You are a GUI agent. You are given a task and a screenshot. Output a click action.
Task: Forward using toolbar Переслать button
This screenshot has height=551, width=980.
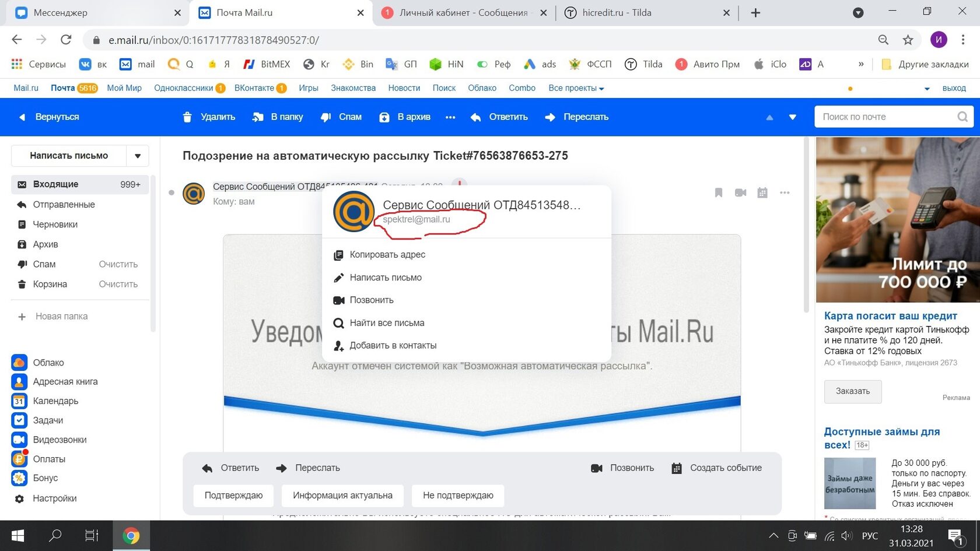pyautogui.click(x=577, y=117)
